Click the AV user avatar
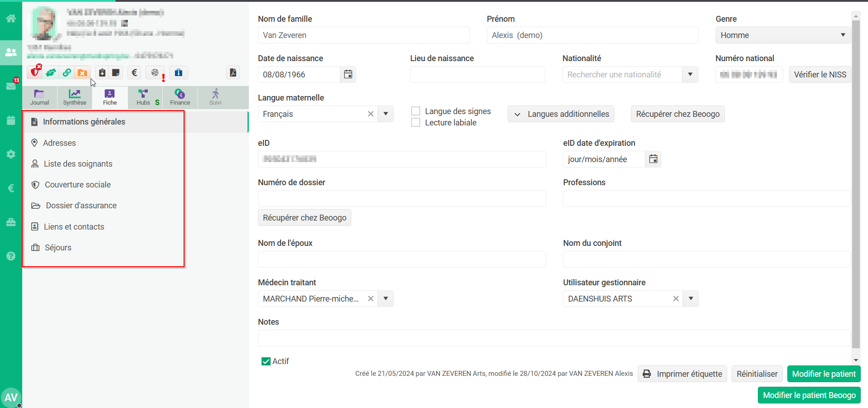This screenshot has width=868, height=408. [11, 397]
